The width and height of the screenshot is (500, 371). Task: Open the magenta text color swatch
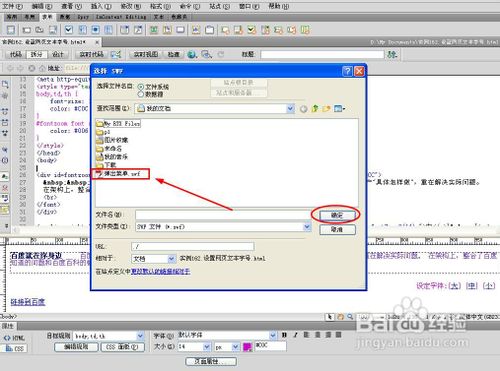pyautogui.click(x=247, y=347)
